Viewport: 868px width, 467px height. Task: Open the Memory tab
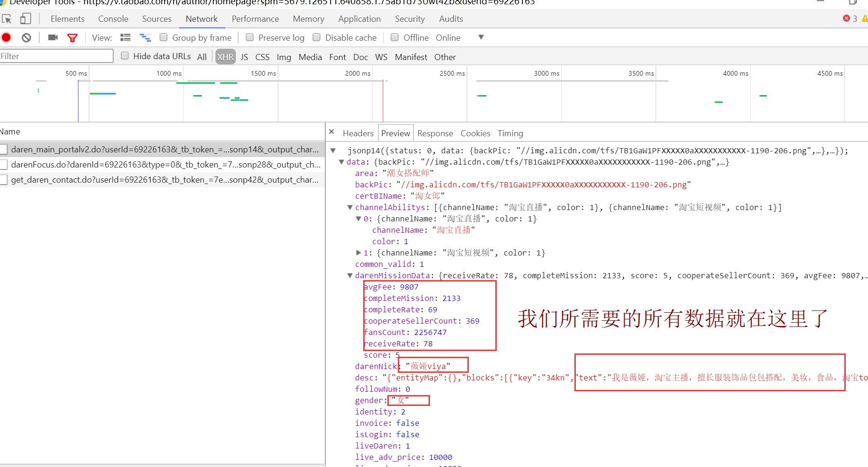[x=308, y=19]
